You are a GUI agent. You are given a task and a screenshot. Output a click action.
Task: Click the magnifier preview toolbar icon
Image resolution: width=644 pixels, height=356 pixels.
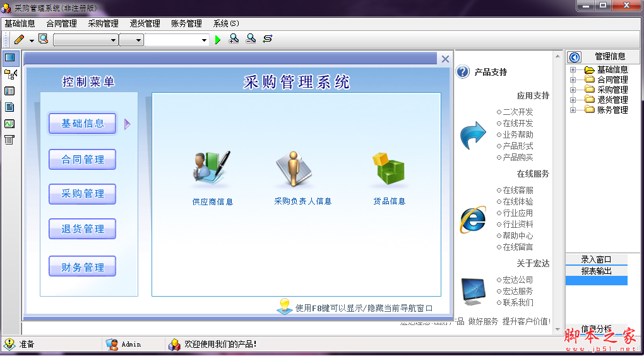[43, 39]
